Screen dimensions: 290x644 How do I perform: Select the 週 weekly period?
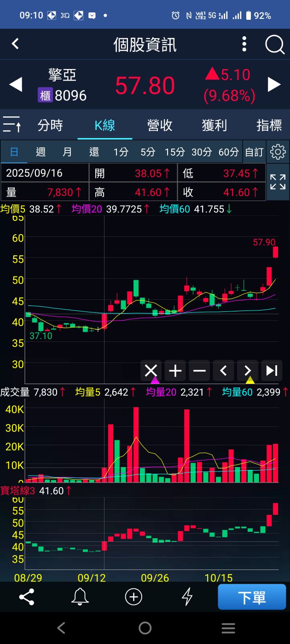41,152
